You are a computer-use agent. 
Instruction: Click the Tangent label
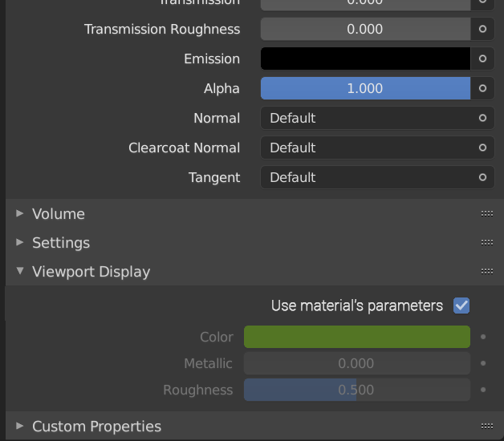(x=214, y=178)
